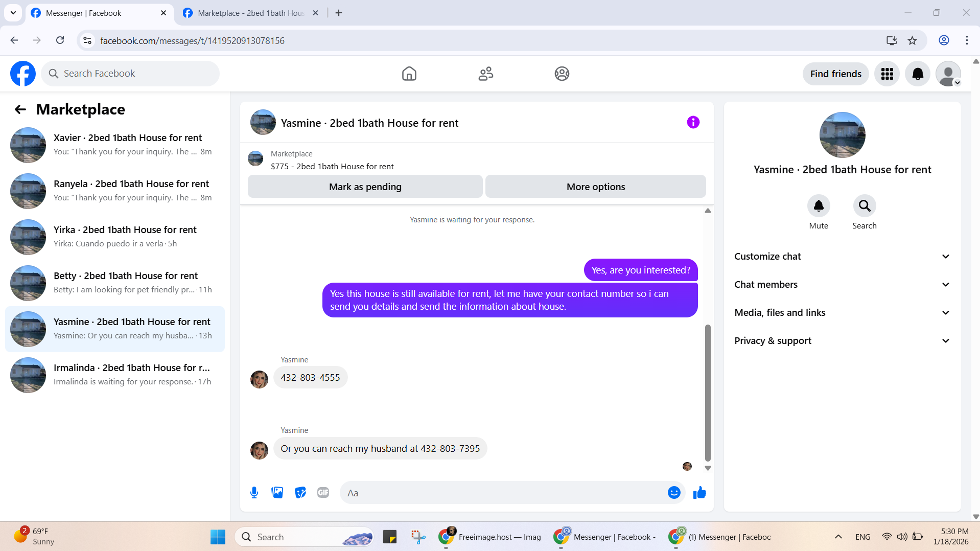Screen dimensions: 980x551
Task: Go to Home feed icon
Action: [x=409, y=74]
